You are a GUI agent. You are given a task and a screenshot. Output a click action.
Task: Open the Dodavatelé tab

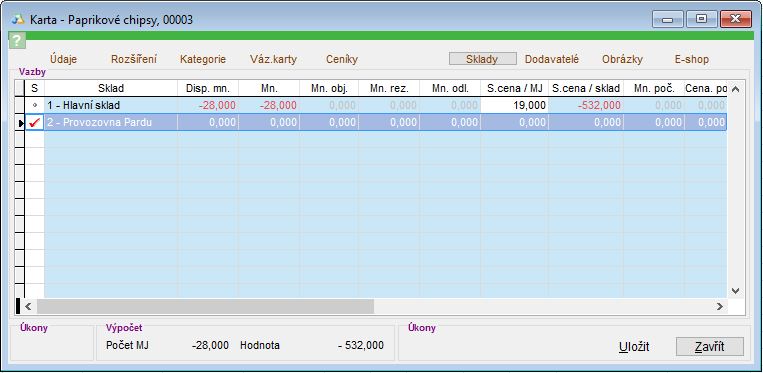point(552,59)
